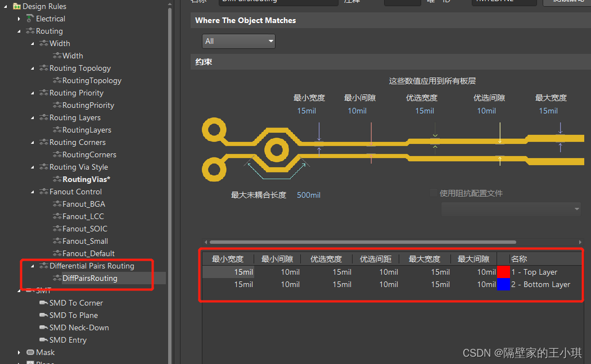Click the SMD Entry rule icon
Viewport: 591px width, 364px height.
(43, 340)
